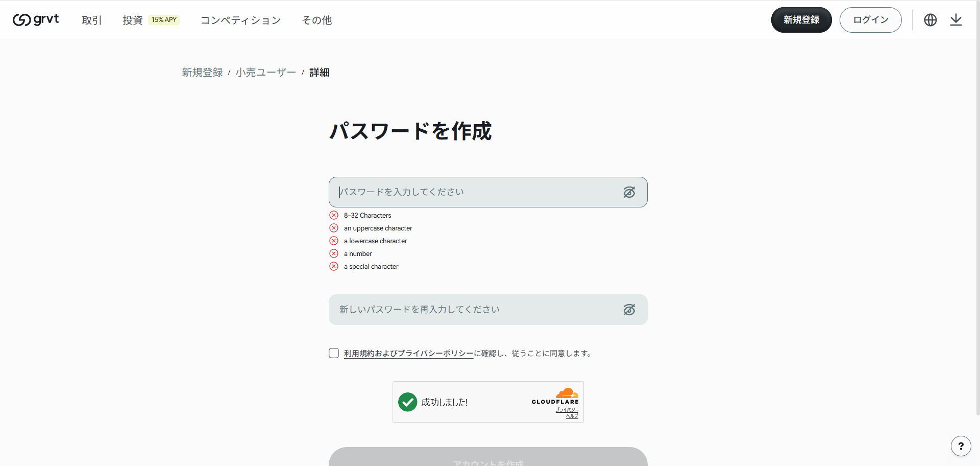The image size is (980, 466).
Task: Click inside the password input field
Action: click(x=475, y=192)
